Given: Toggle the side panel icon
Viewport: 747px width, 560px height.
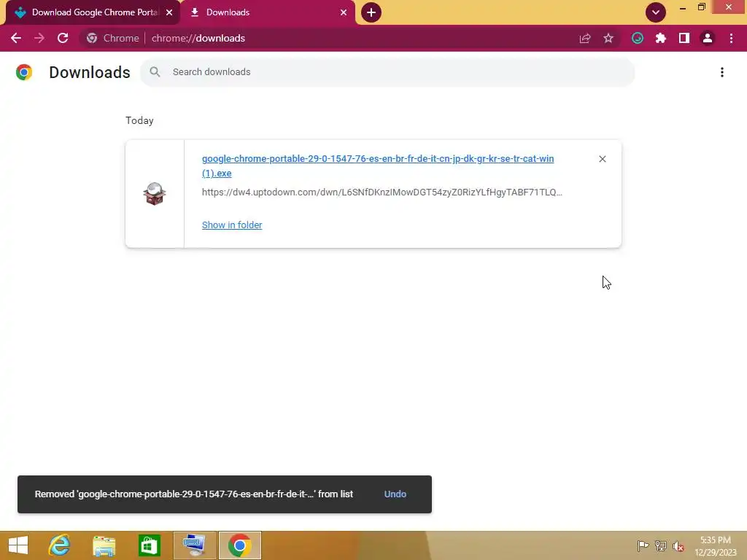Looking at the screenshot, I should [x=684, y=38].
